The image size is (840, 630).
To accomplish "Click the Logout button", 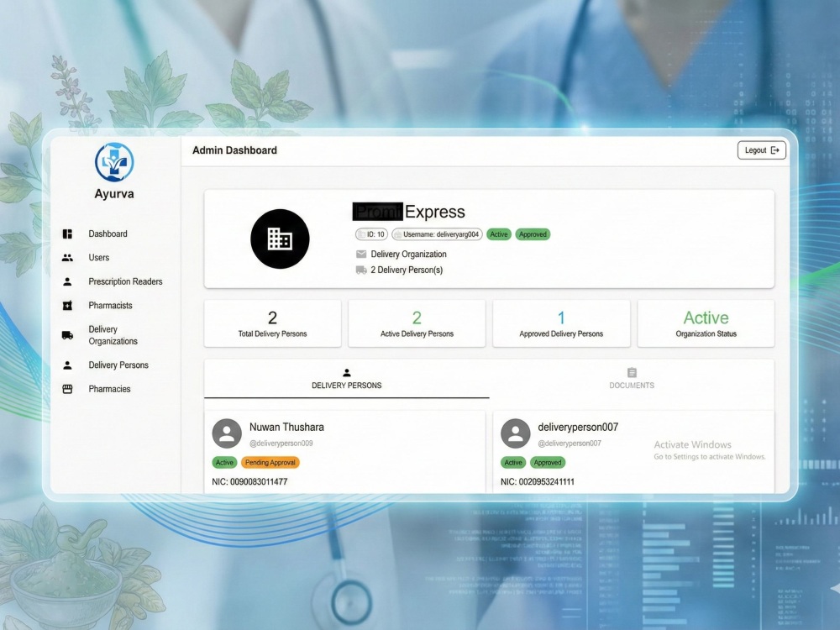I will (761, 150).
